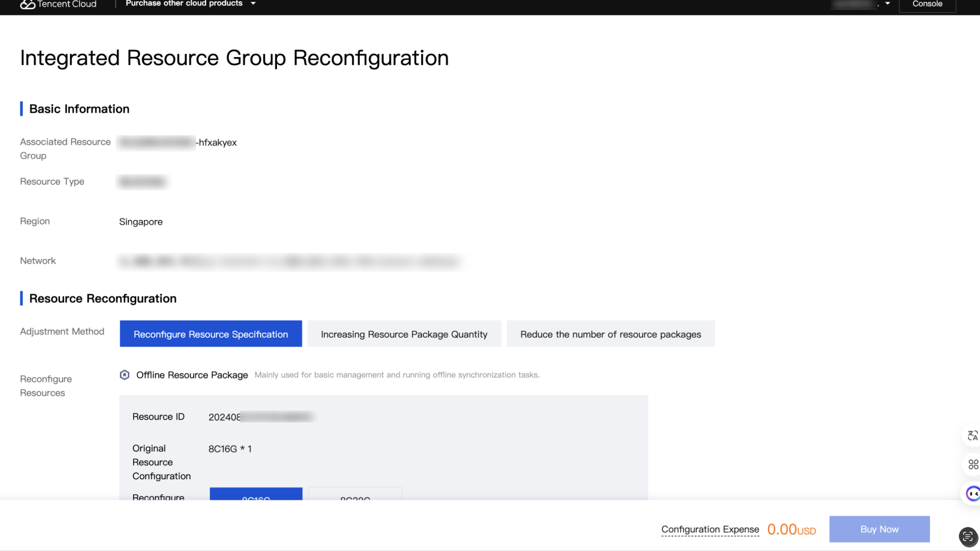
Task: Click the Resource ID number value
Action: 261,417
